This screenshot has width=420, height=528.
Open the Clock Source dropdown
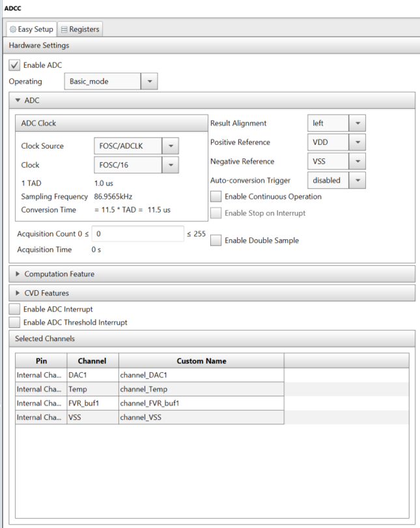(x=169, y=146)
